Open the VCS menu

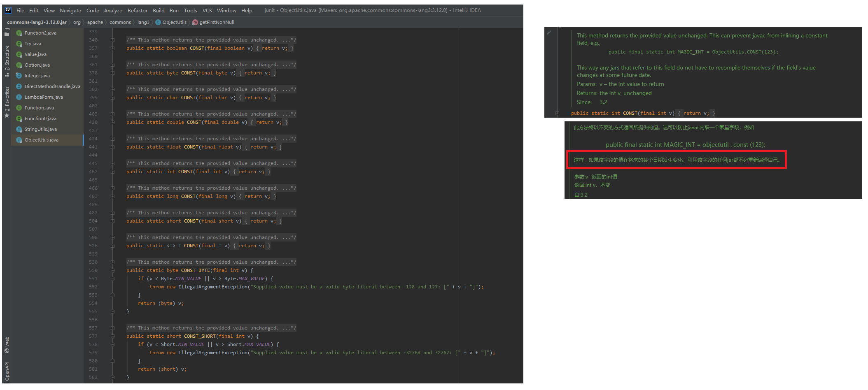pyautogui.click(x=207, y=10)
